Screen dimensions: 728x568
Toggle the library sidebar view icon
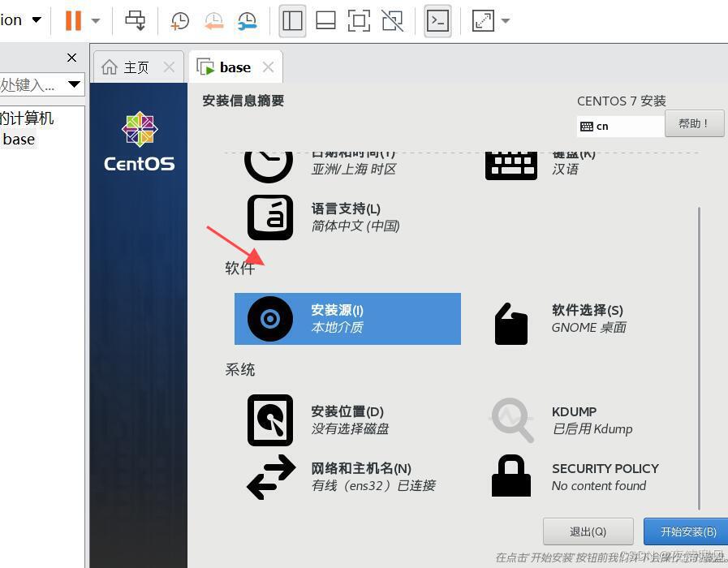(x=292, y=20)
